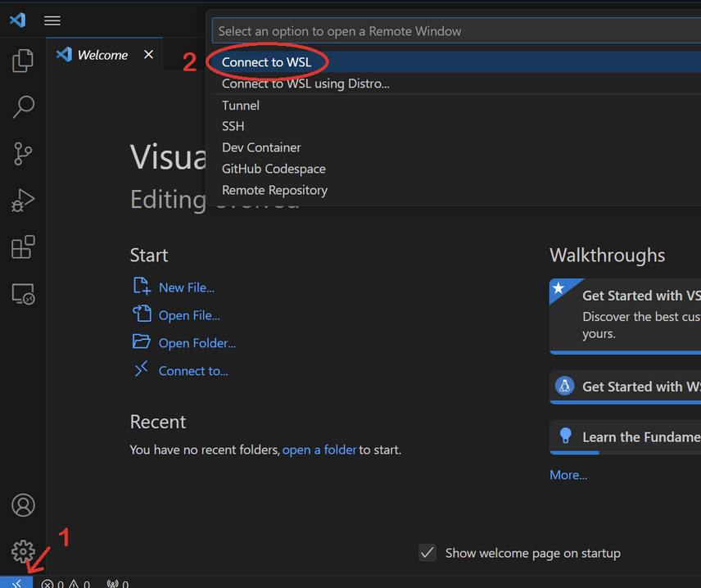
Task: Open the Manage gear icon
Action: 23,552
